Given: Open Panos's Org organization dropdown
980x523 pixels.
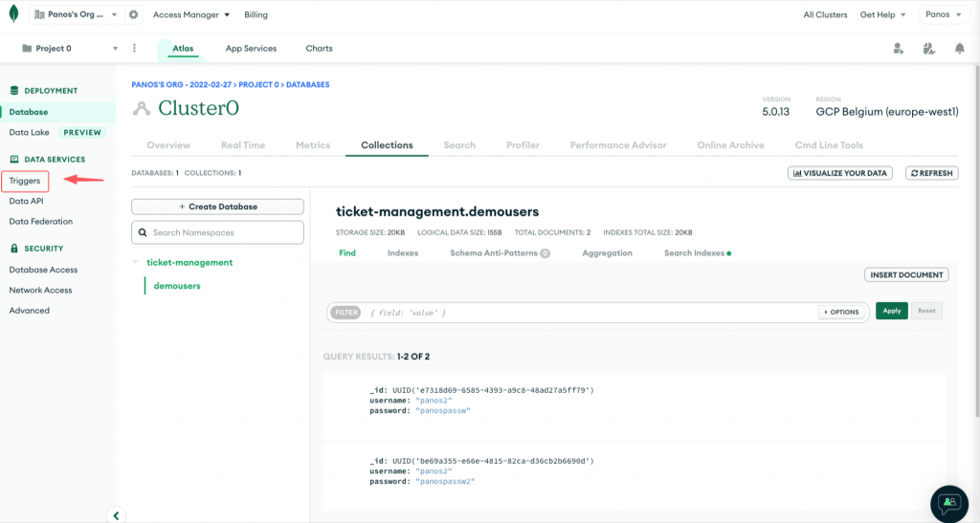Looking at the screenshot, I should click(76, 14).
